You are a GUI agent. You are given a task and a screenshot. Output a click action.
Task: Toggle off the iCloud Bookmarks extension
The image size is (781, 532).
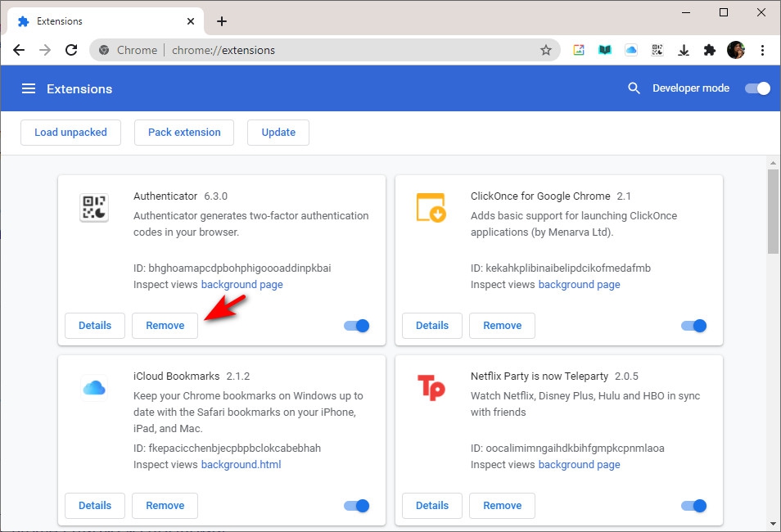(x=357, y=506)
